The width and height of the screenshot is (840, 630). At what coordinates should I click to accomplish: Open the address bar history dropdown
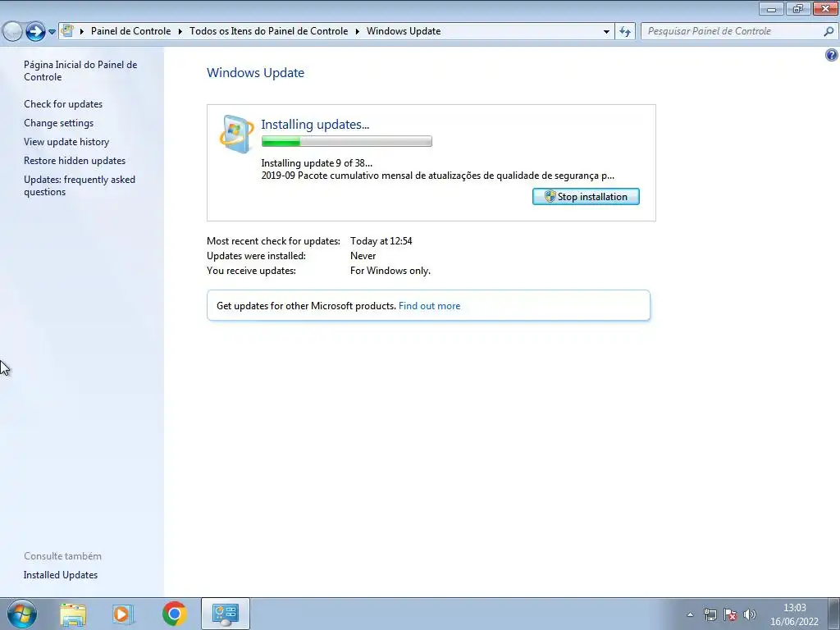coord(606,32)
